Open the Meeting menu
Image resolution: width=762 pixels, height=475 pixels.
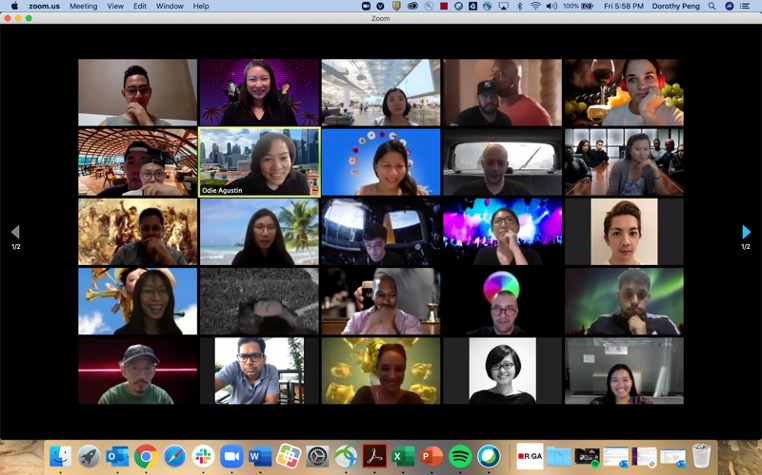(83, 6)
